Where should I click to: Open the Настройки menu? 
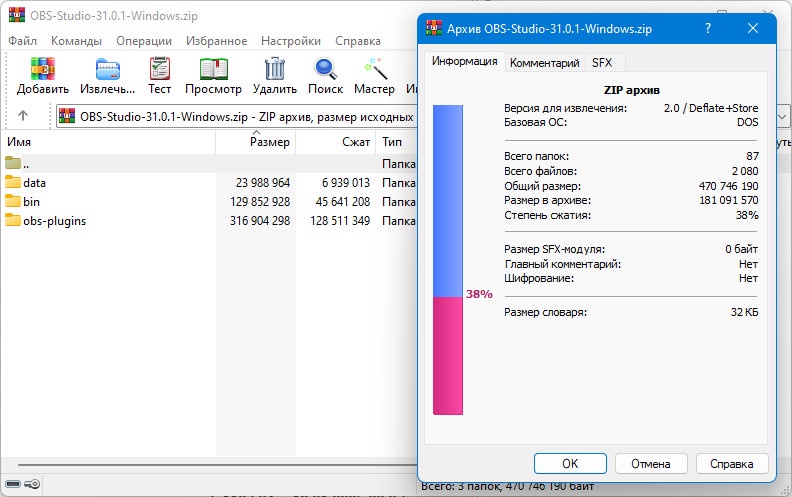point(291,41)
